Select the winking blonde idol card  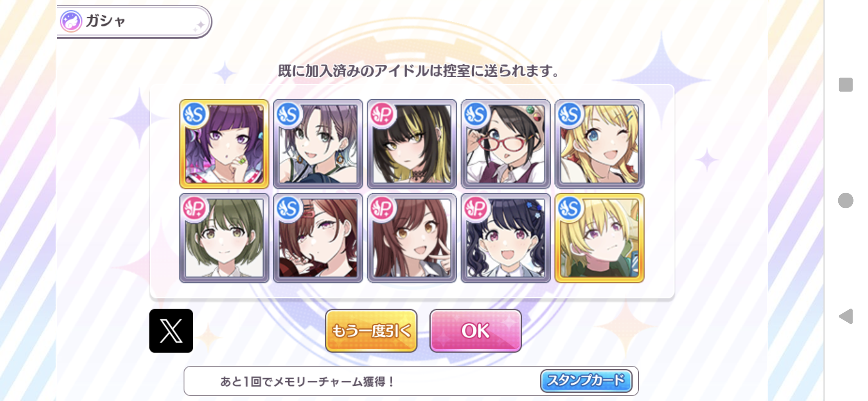click(599, 144)
